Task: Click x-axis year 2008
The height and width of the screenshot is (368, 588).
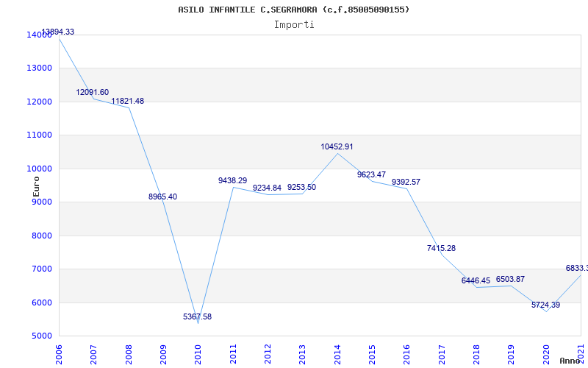Action: tap(129, 354)
